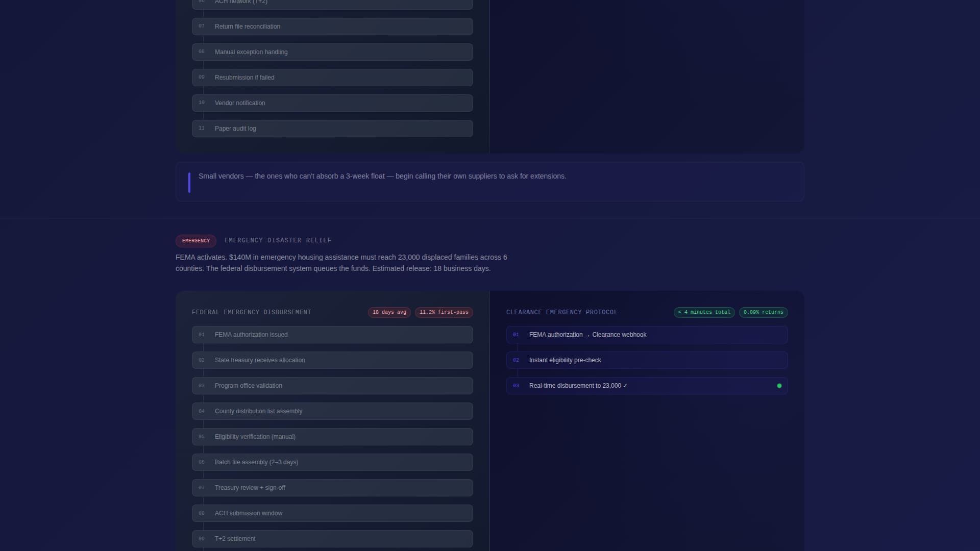Image resolution: width=980 pixels, height=551 pixels.
Task: Click the EMERGENCY badge label
Action: coord(195,240)
